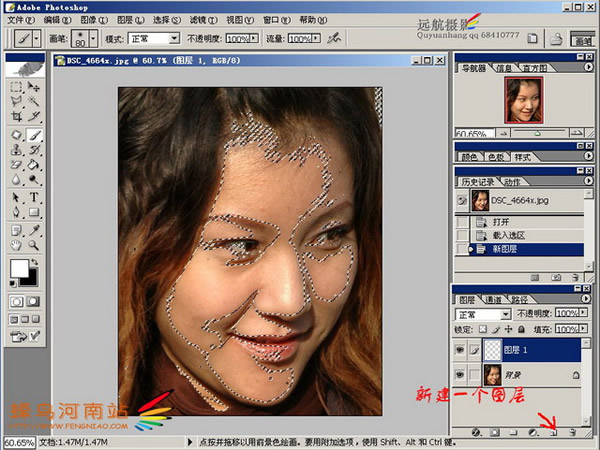Add layer style from Layers panel bottom
The width and height of the screenshot is (600, 450).
click(476, 432)
